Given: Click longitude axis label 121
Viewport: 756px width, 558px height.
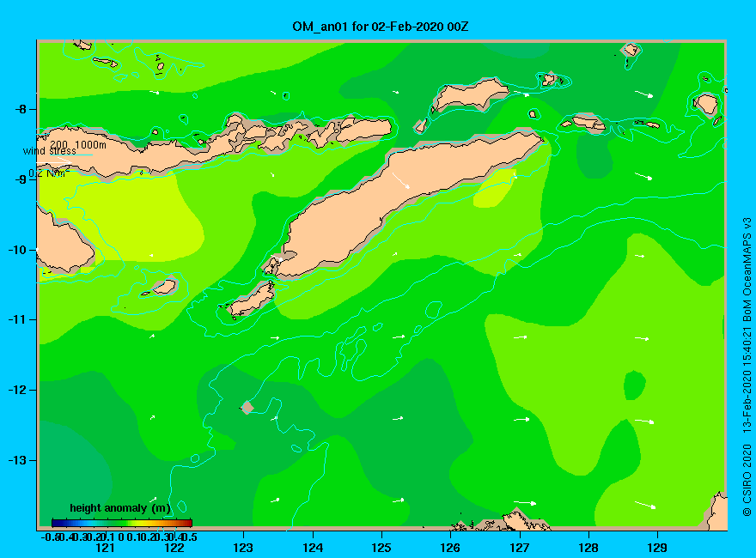Looking at the screenshot, I should [x=105, y=548].
